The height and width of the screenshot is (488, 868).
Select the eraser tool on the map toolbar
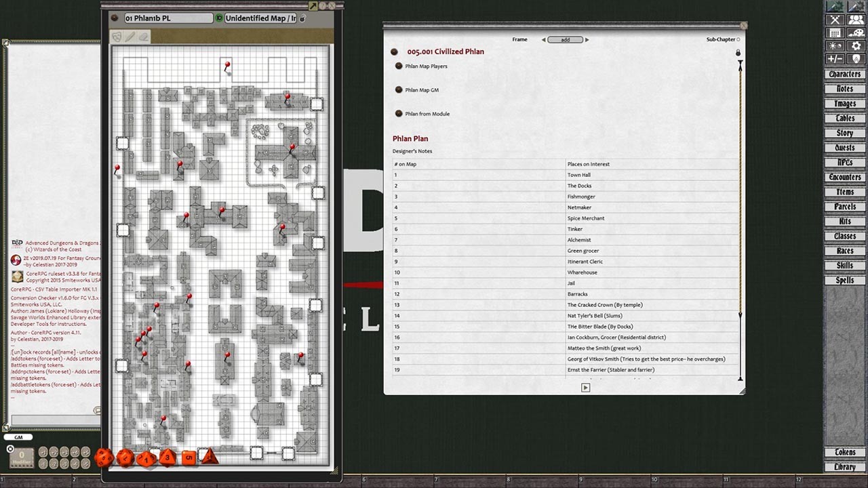[x=143, y=37]
